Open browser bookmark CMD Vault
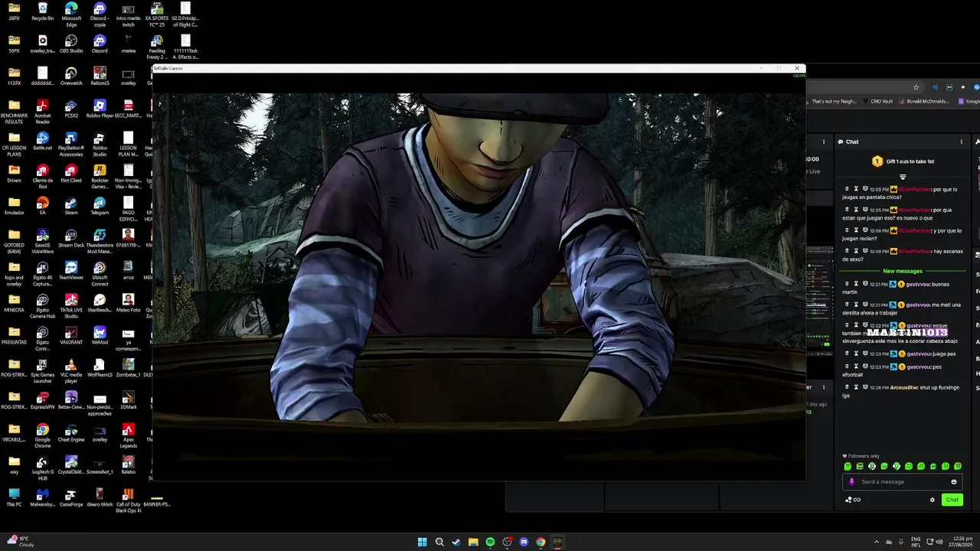The image size is (980, 551). point(877,101)
